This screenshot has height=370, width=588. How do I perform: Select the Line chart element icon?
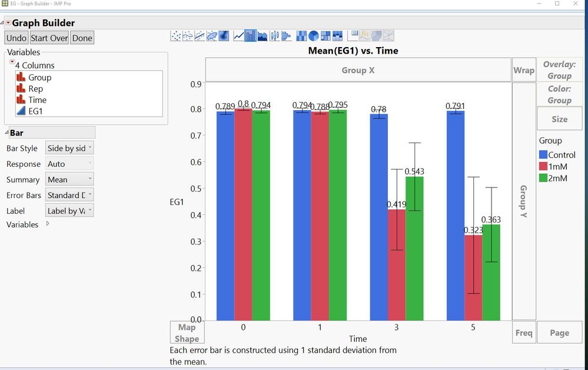pyautogui.click(x=238, y=36)
